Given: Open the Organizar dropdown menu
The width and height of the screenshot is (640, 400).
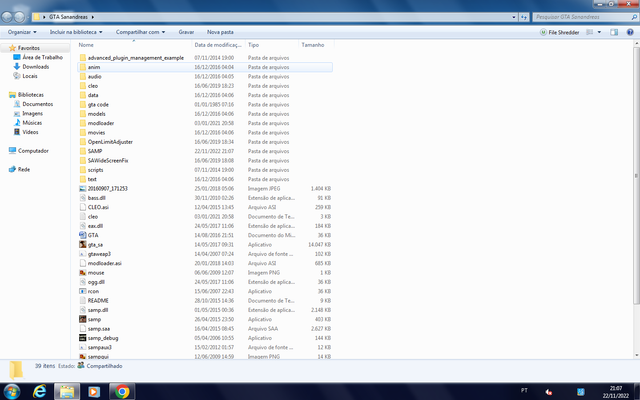Looking at the screenshot, I should point(22,32).
